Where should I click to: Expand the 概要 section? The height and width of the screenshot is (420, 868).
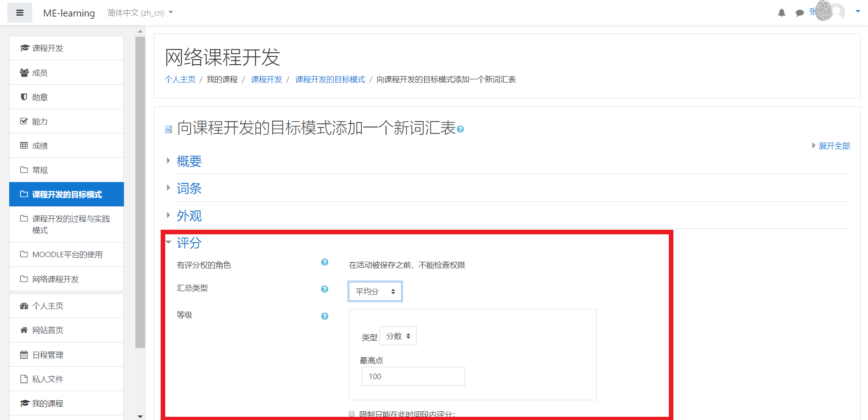click(x=189, y=161)
